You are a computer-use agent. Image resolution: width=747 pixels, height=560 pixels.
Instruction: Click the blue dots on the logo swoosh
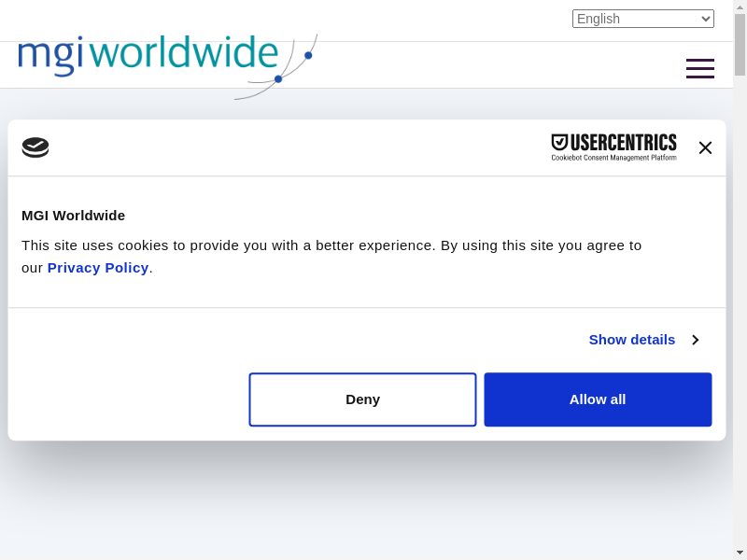pos(278,78)
